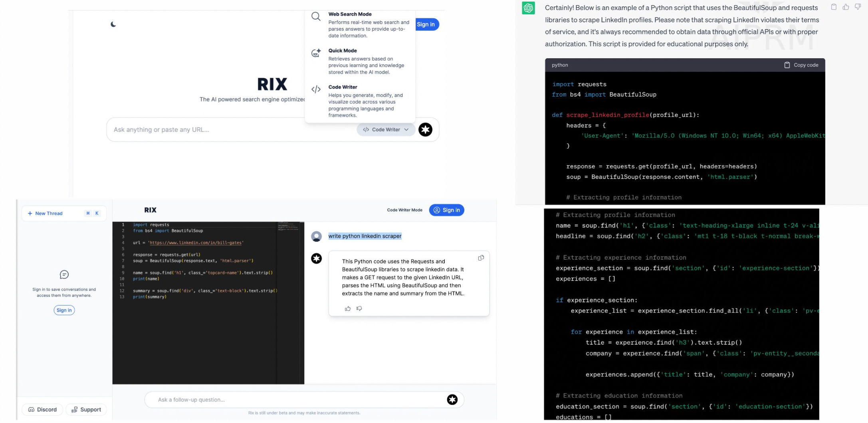
Task: Click the code editor minimap
Action: [x=288, y=226]
